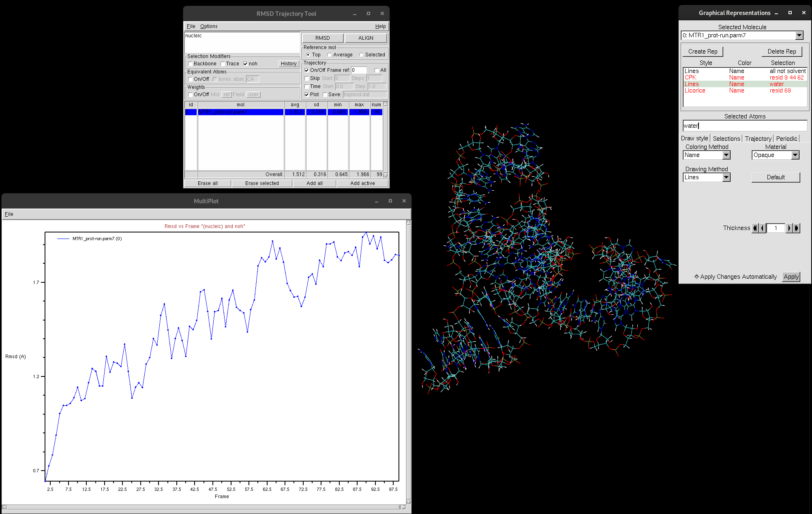Image resolution: width=812 pixels, height=514 pixels.
Task: Open the Drawing Method dropdown showing Lines
Action: tap(726, 177)
